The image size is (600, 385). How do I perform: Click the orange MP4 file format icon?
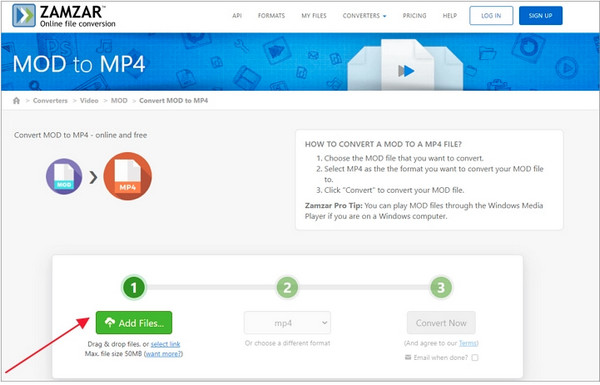128,176
